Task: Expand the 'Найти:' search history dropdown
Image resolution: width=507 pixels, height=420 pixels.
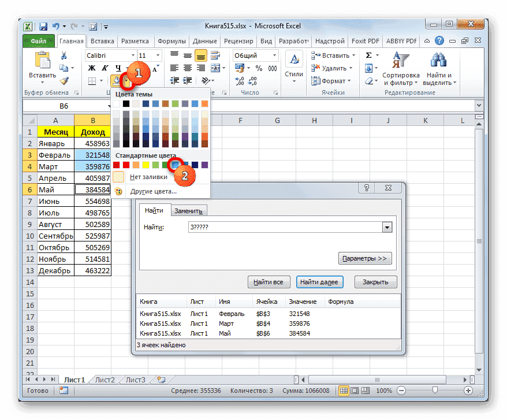Action: tap(387, 227)
